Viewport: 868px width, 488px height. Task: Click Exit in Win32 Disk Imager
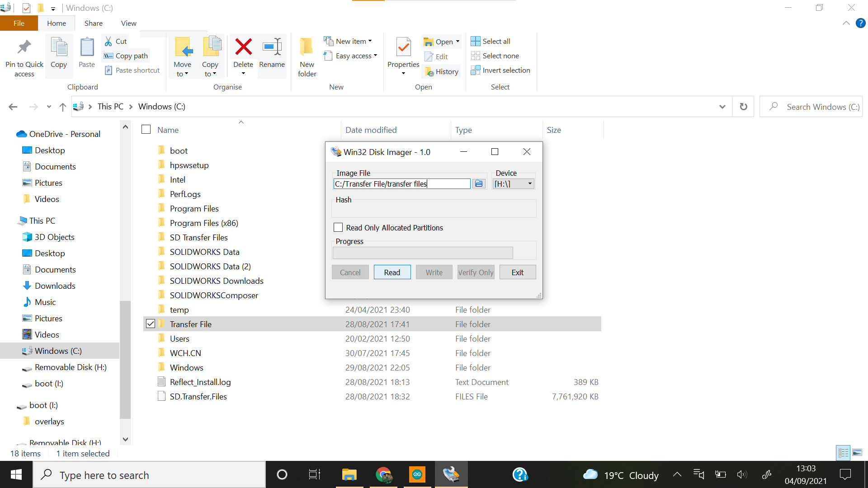coord(517,272)
